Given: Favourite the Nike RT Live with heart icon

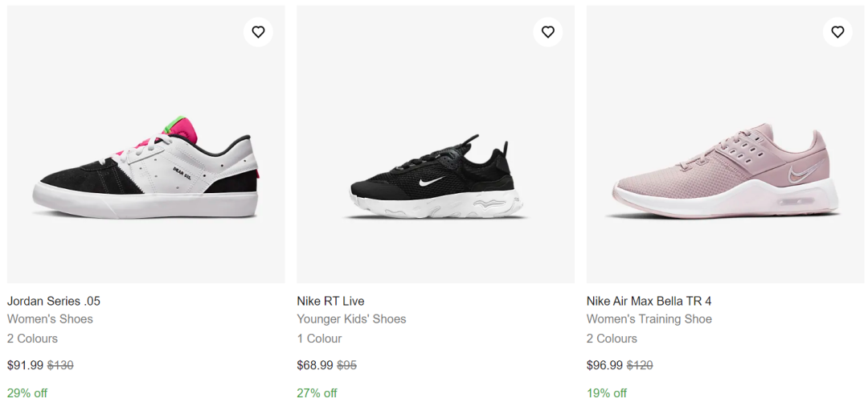Looking at the screenshot, I should point(548,32).
